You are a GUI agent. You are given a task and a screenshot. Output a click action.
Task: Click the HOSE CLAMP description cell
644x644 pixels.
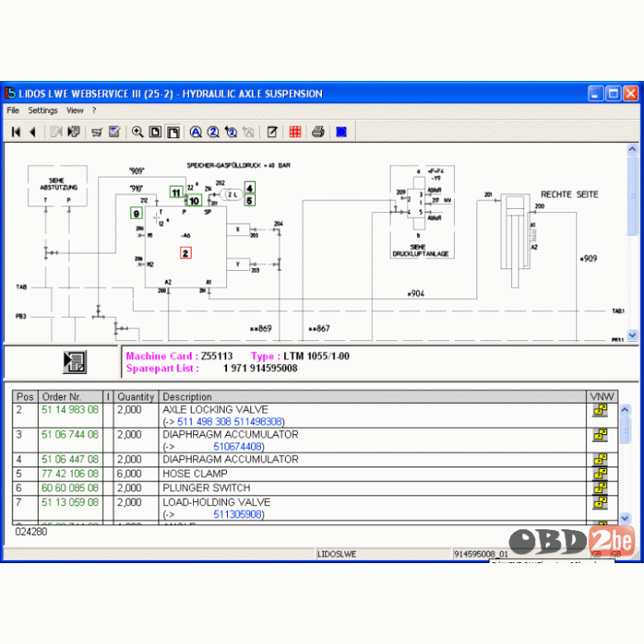point(372,474)
